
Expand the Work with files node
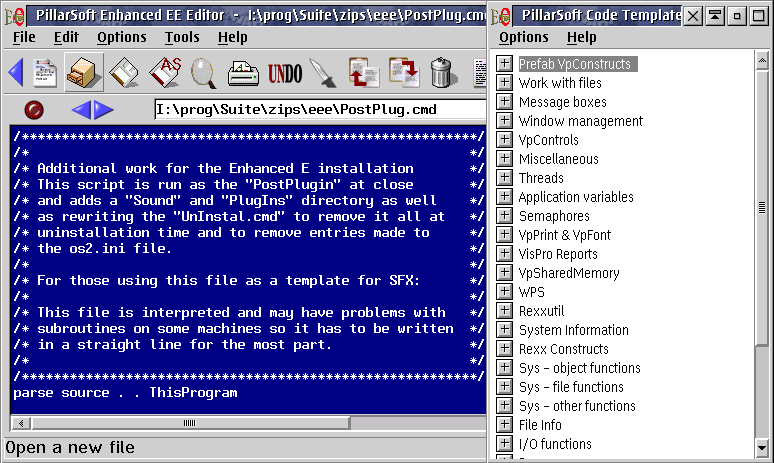[x=504, y=82]
